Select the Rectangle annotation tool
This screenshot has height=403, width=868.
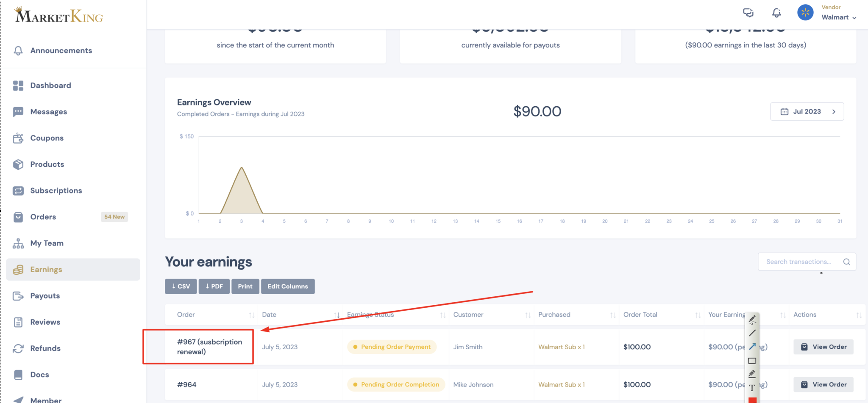click(x=752, y=360)
